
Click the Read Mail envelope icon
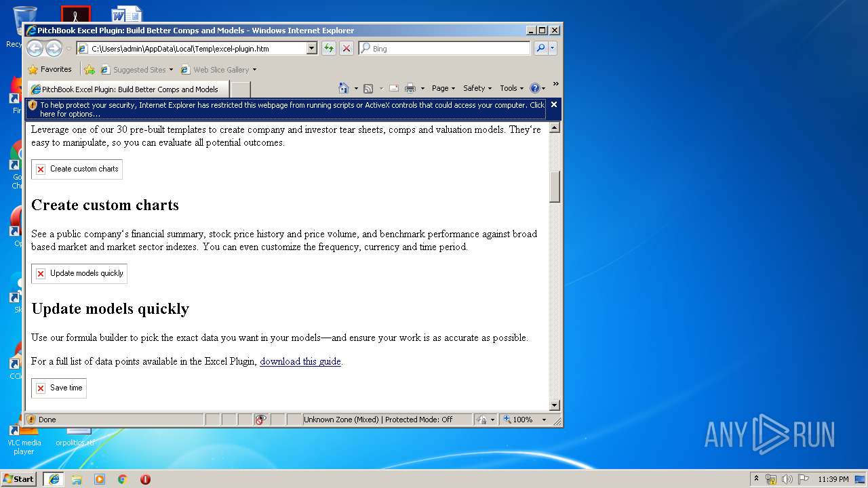pos(393,88)
